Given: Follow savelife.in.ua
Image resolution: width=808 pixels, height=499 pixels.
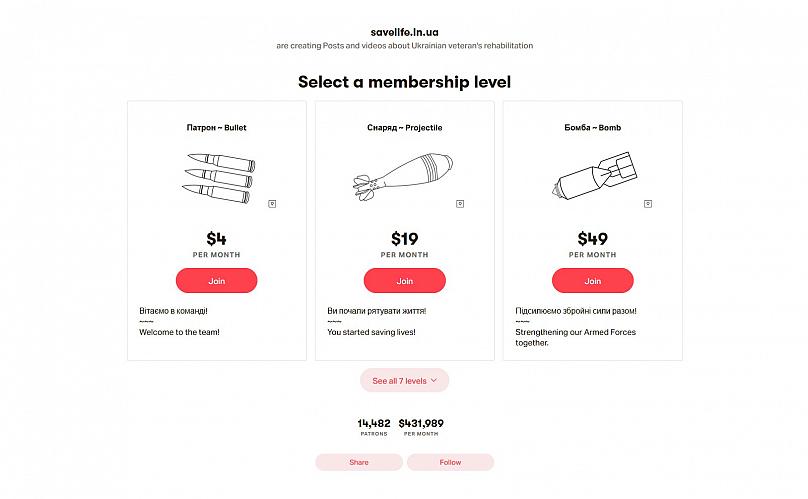Looking at the screenshot, I should [x=450, y=462].
